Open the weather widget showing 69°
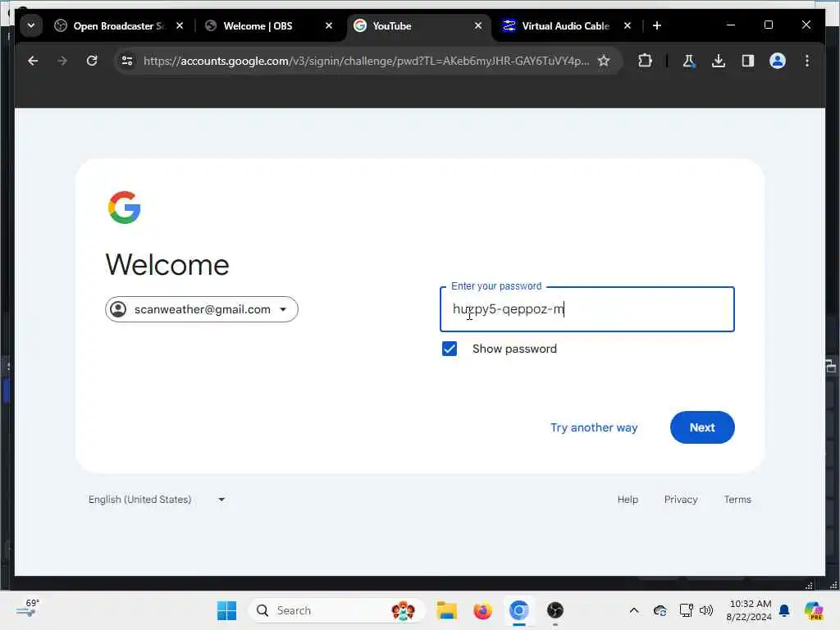Screen dimensions: 840x630 click(28, 609)
